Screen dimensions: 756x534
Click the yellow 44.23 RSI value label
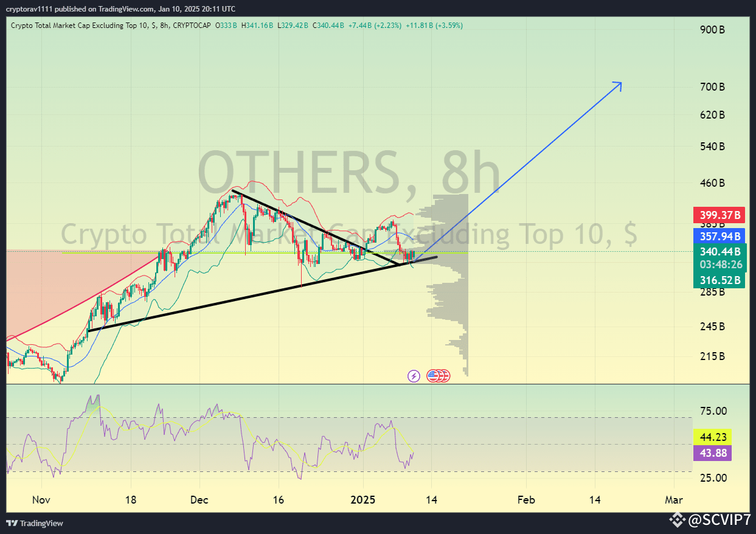(711, 437)
